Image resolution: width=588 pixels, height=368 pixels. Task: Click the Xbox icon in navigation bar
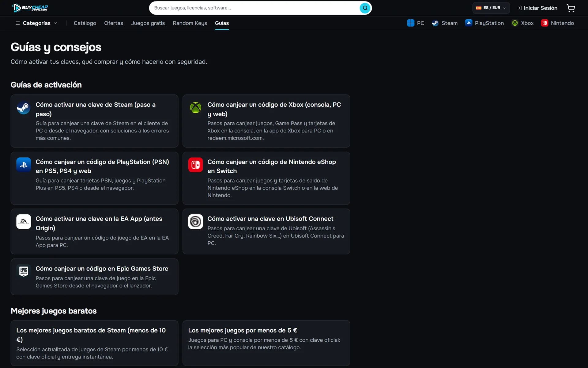[515, 23]
